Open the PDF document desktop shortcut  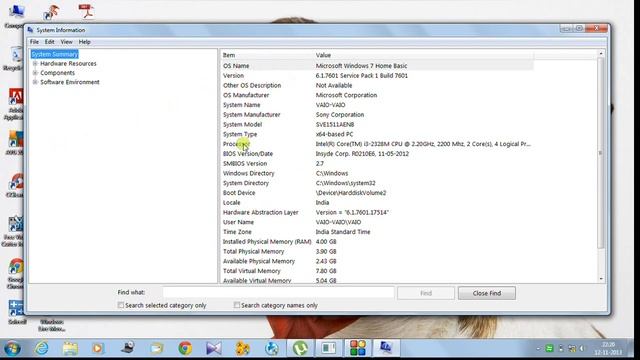pyautogui.click(x=86, y=12)
